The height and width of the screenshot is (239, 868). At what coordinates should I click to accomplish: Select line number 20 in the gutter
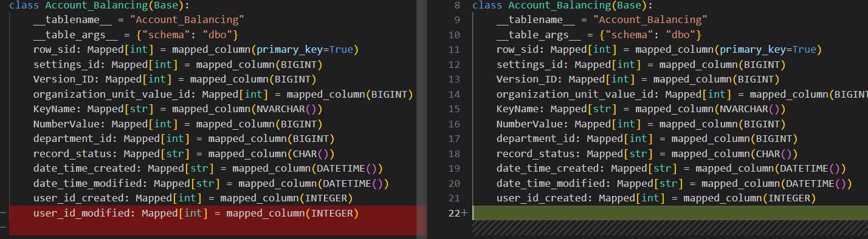[455, 183]
